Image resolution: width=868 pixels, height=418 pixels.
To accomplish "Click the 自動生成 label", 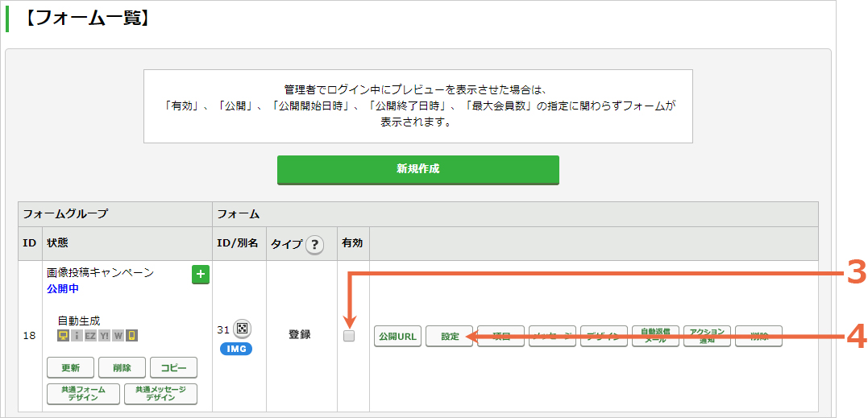I will pos(79,321).
